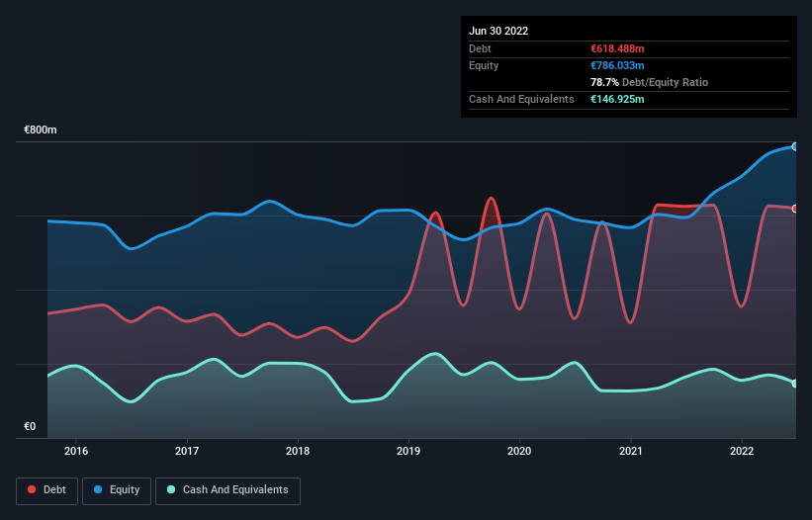Toggle the Debt series legend button
Screen dimensions: 812x520
coord(47,490)
